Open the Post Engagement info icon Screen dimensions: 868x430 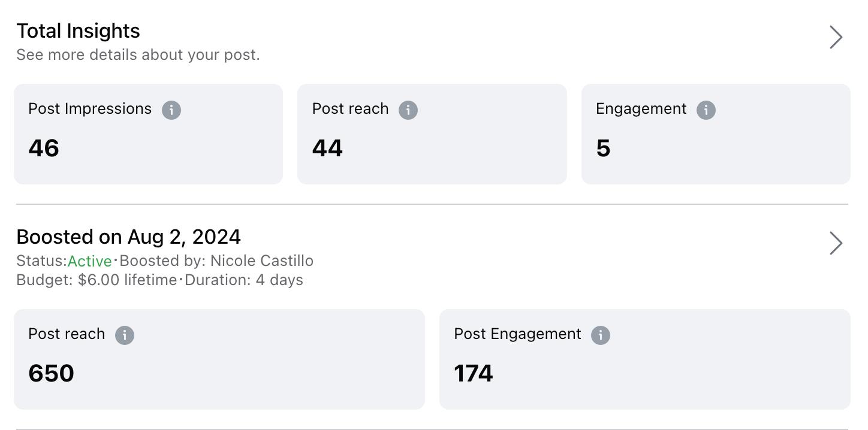pyautogui.click(x=601, y=335)
